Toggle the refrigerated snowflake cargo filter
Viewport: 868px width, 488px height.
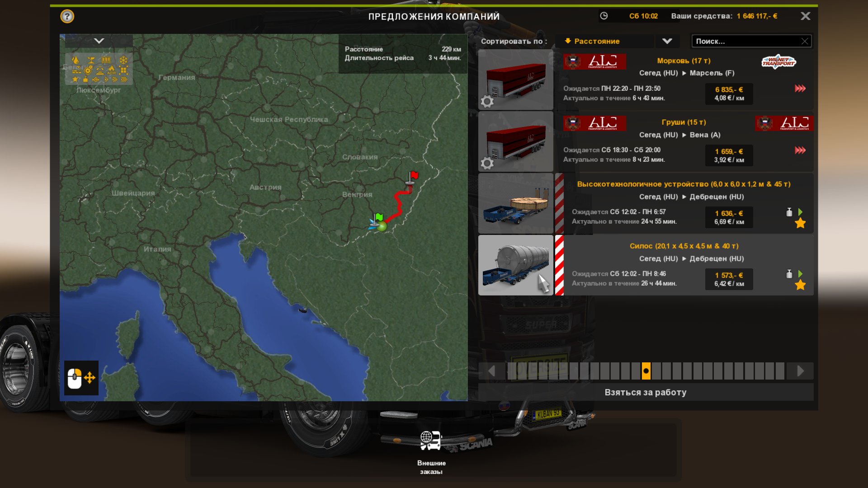[123, 60]
